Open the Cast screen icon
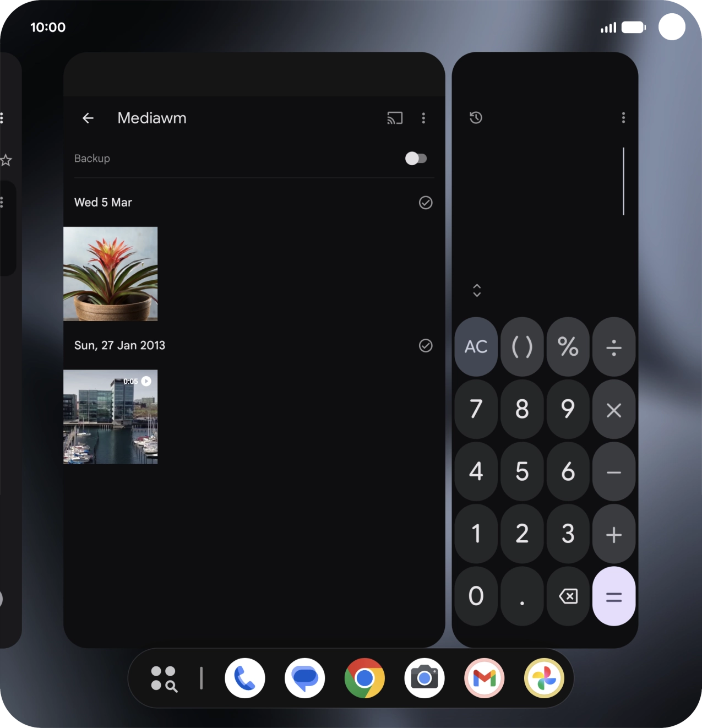Viewport: 702px width, 728px height. 395,118
